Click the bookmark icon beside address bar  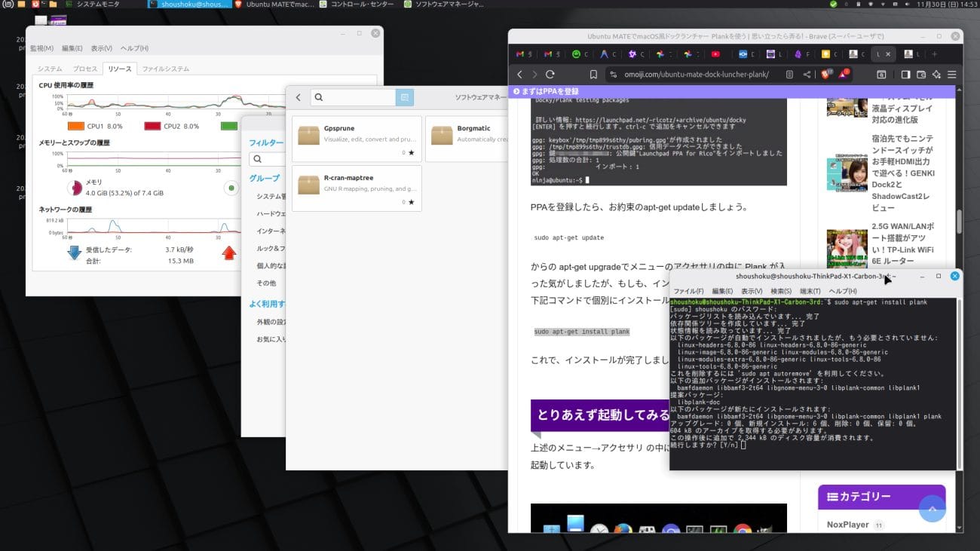point(594,75)
